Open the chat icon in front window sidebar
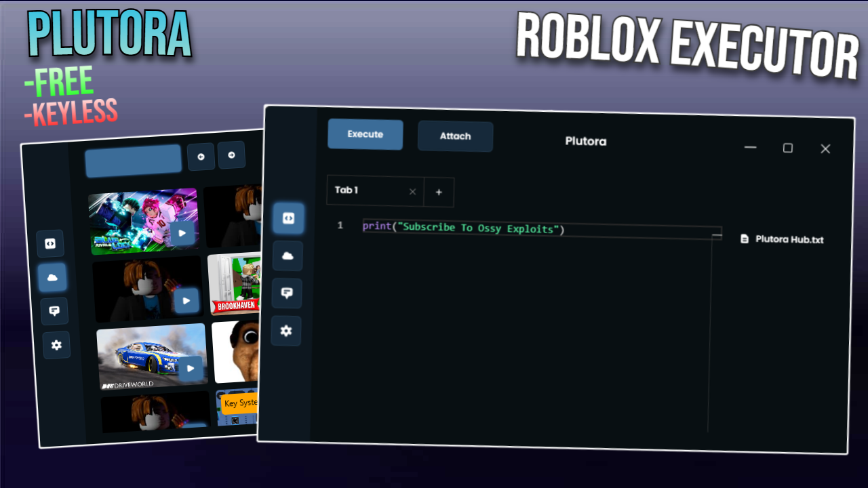Screen dimensions: 868x488 287,293
